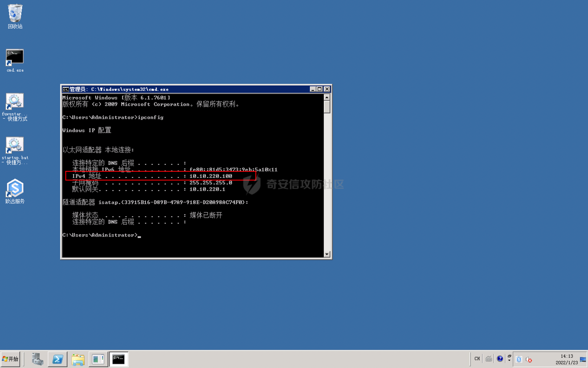Click the 以太网适配器 本地连接 heading
This screenshot has height=368, width=588.
(x=98, y=150)
